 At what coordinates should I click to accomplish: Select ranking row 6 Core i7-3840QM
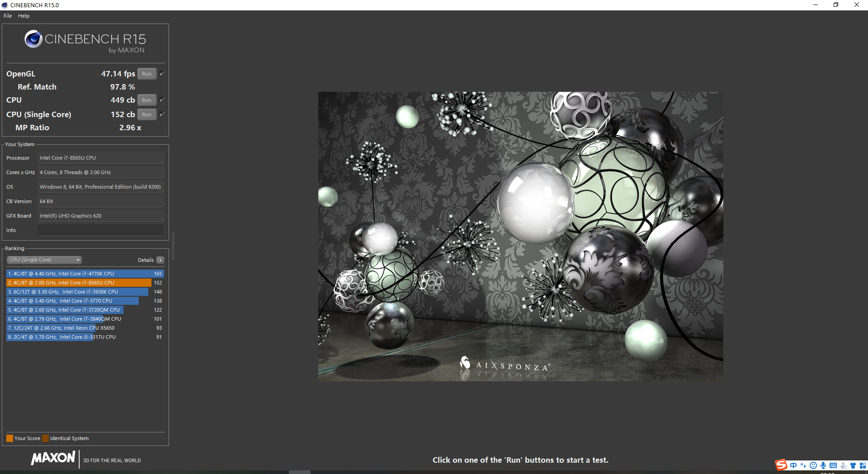pyautogui.click(x=85, y=319)
